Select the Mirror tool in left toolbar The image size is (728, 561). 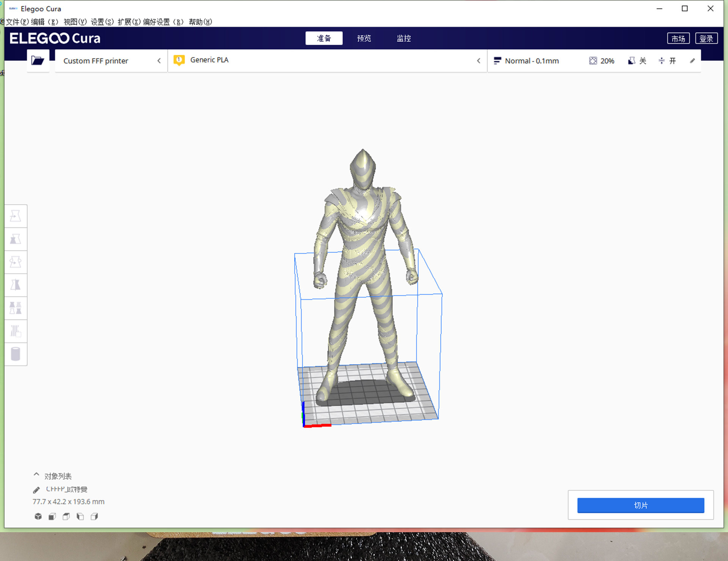click(16, 285)
